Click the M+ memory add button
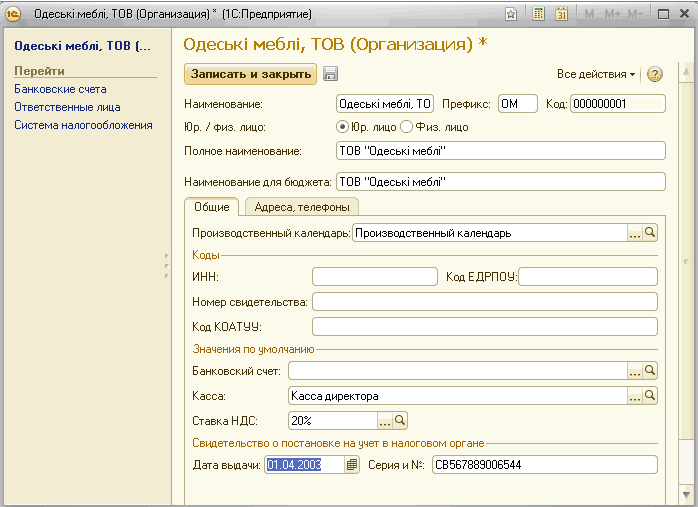The image size is (698, 507). tap(613, 14)
